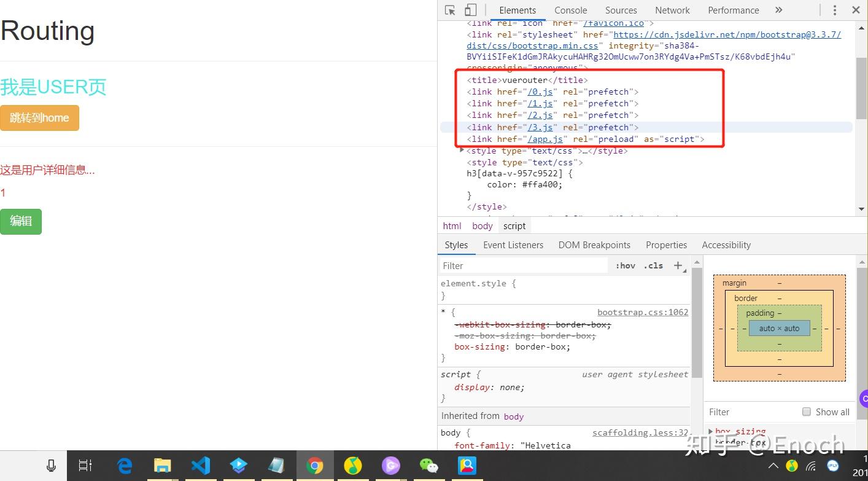Open the /0.js prefetch link
The image size is (868, 481).
point(541,92)
